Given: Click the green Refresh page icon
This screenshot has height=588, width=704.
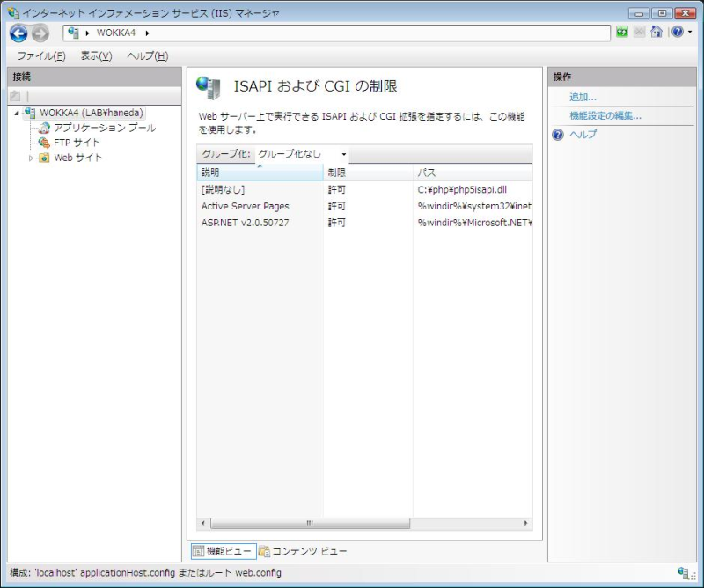Looking at the screenshot, I should [x=622, y=32].
